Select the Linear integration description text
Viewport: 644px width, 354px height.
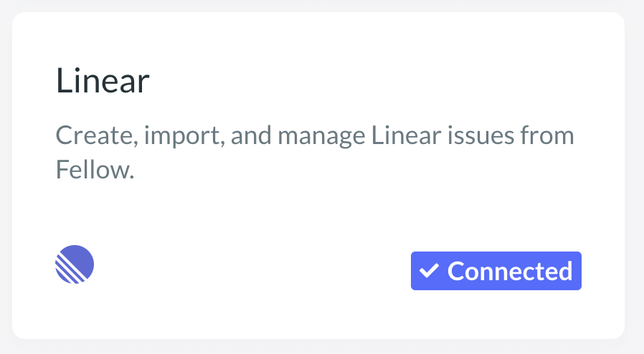point(315,152)
